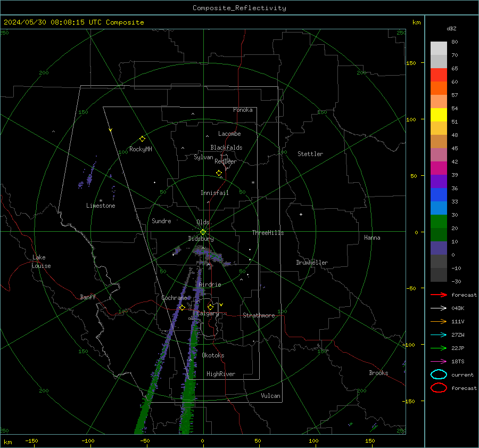Click the white 04DK arrow icon
479x448 pixels.
coord(439,308)
